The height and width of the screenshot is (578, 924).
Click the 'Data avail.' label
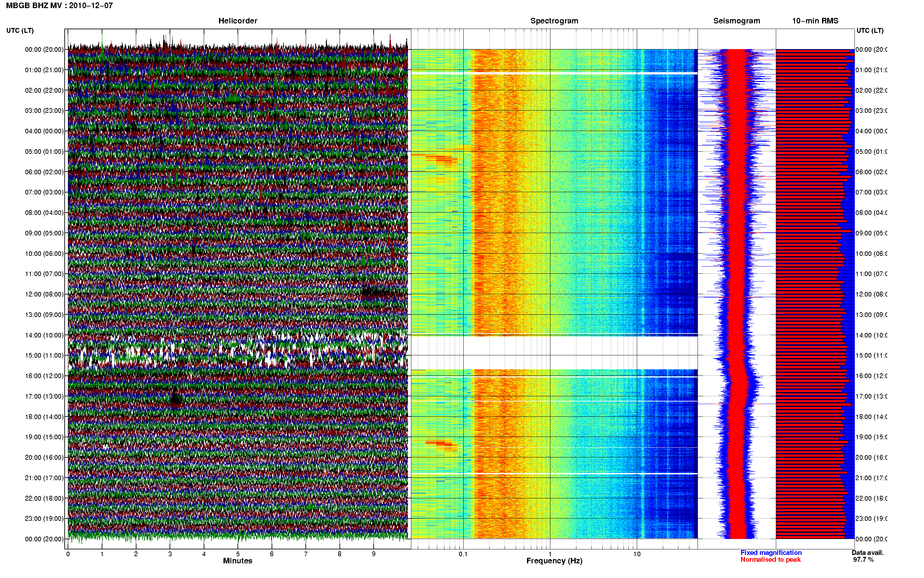pyautogui.click(x=867, y=553)
